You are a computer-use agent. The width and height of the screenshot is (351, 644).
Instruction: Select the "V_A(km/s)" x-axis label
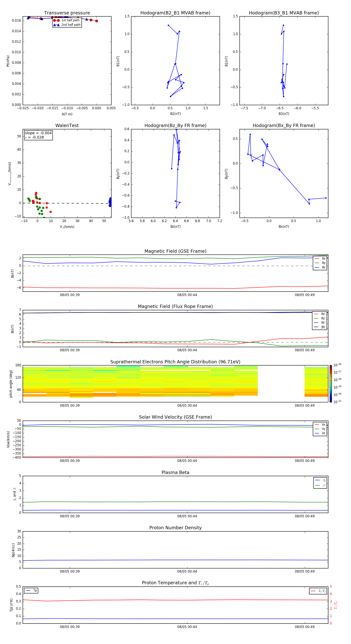67,227
